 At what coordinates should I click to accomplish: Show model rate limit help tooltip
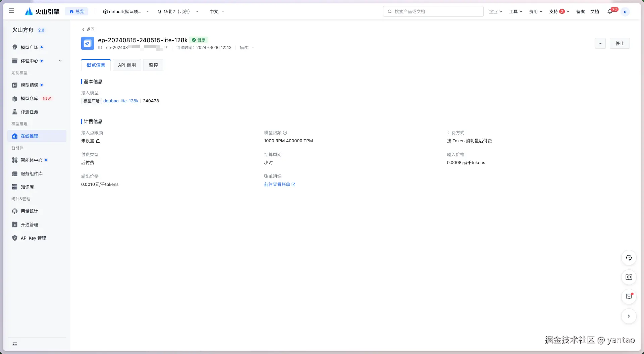[285, 133]
